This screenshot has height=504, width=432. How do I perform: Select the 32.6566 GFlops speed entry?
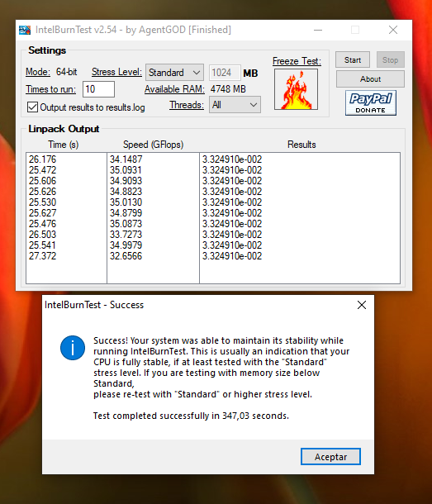pos(126,256)
